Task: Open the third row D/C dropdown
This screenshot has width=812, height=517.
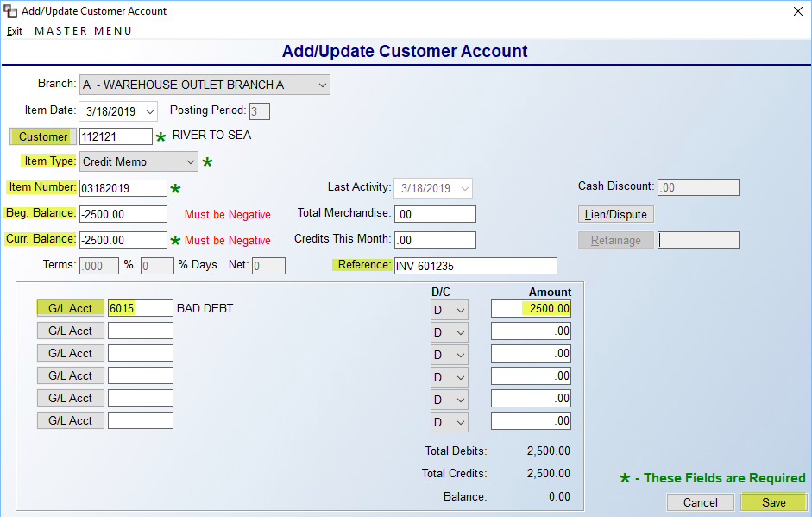Action: point(449,355)
